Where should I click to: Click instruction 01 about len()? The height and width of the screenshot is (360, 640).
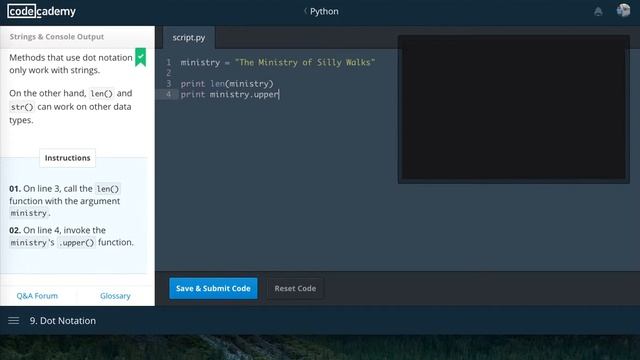pyautogui.click(x=65, y=201)
